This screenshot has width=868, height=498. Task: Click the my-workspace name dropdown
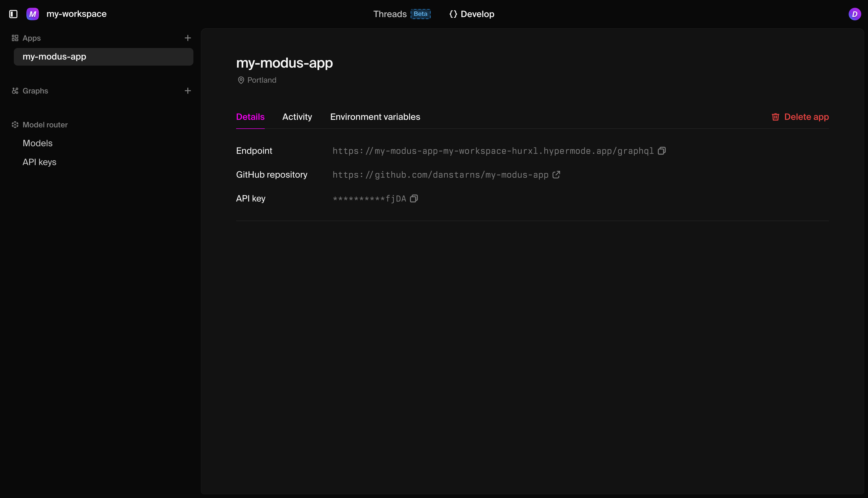(77, 14)
